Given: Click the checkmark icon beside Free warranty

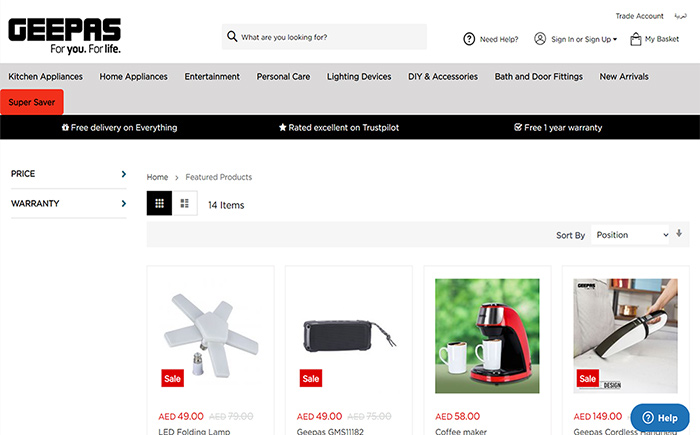Looking at the screenshot, I should [x=518, y=127].
